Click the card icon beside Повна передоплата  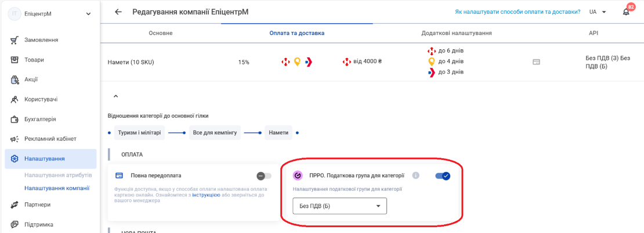coord(120,176)
